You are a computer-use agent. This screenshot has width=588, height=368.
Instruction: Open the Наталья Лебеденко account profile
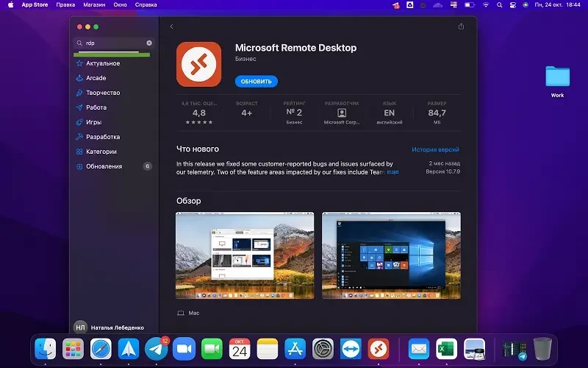tap(109, 328)
